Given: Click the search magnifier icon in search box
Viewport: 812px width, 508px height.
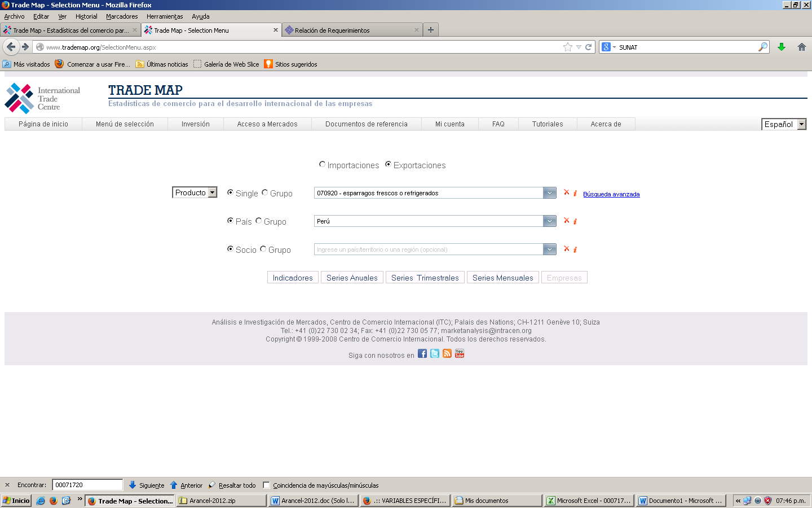Looking at the screenshot, I should click(762, 47).
